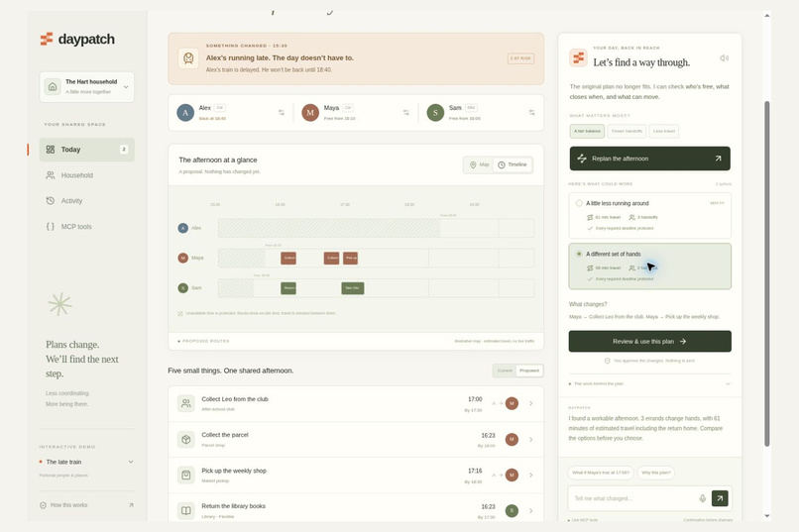
Task: Expand Return the library books chevron
Action: point(531,510)
